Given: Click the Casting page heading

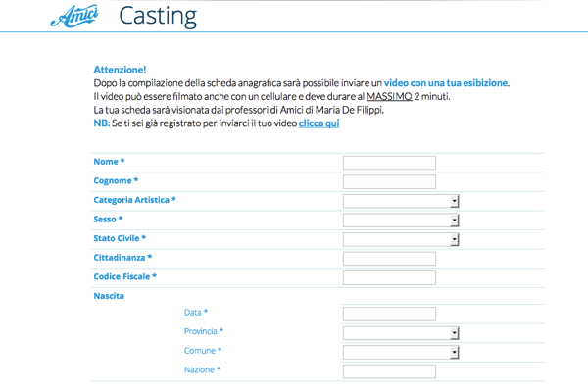Looking at the screenshot, I should tap(157, 16).
